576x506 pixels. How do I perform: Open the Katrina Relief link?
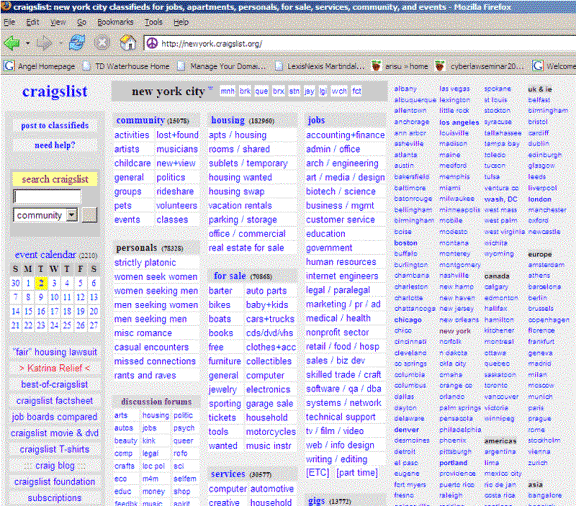54,368
